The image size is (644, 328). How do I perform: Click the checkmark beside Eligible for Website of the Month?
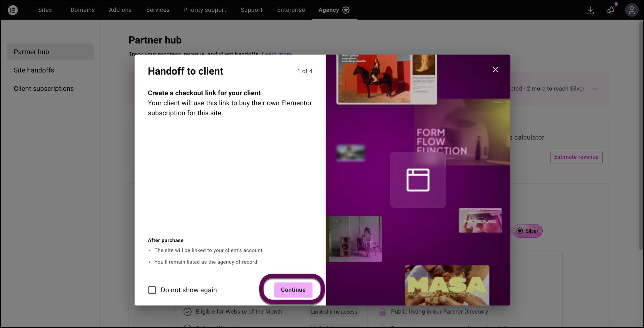tap(187, 312)
